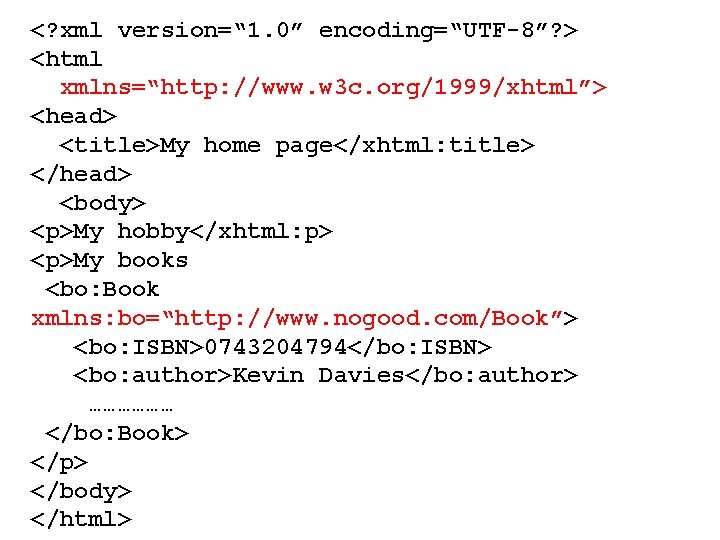The height and width of the screenshot is (540, 720).
Task: Click the closing bo:Book tag
Action: tap(116, 433)
